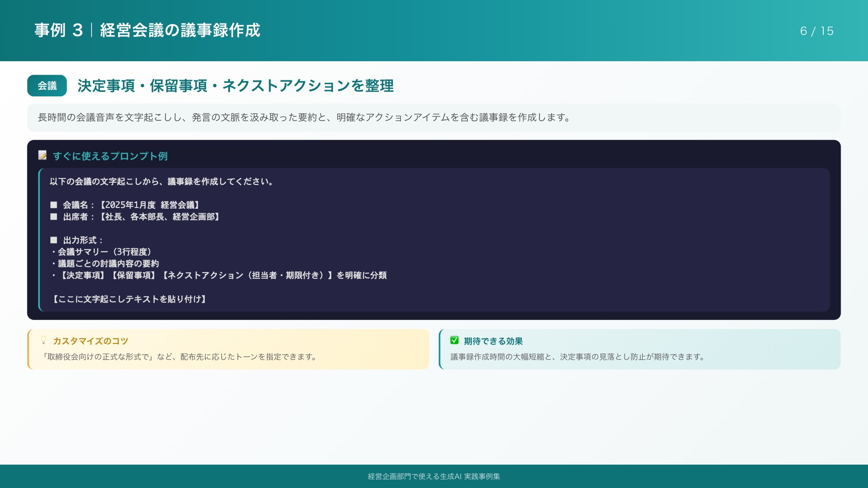Click the bullet 議題ごとの討議内容の要約
Viewport: 868px width, 488px height.
[105, 264]
